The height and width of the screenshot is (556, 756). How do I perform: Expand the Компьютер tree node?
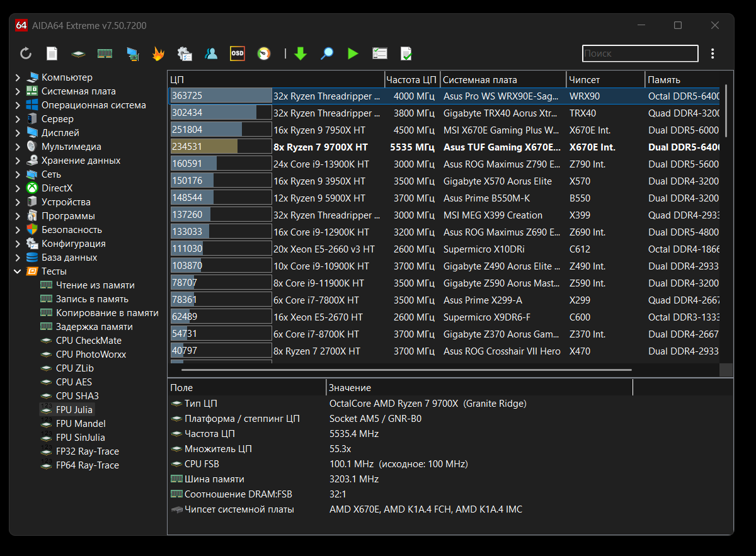click(x=18, y=77)
